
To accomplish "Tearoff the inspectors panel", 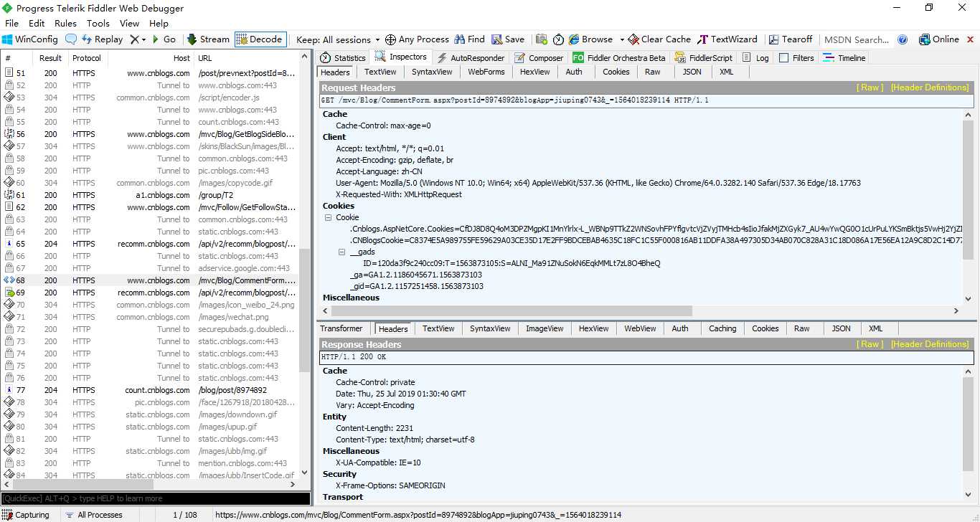I will (x=791, y=39).
